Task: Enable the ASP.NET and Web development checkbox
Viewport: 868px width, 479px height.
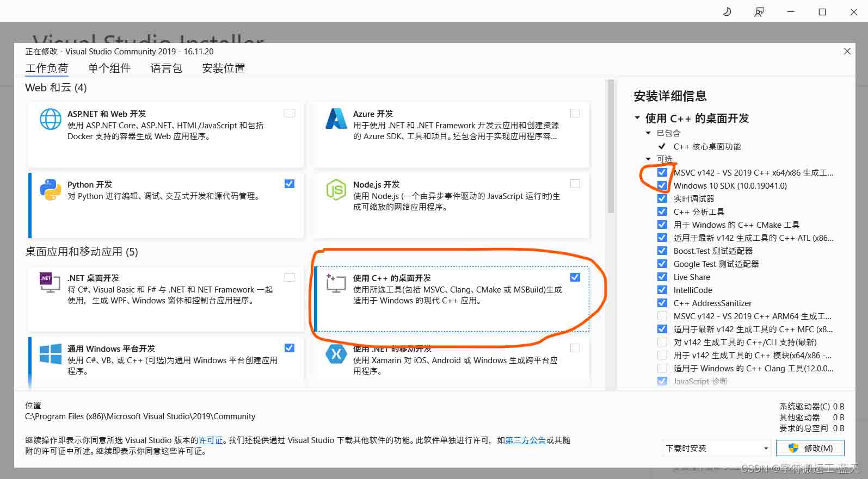Action: click(x=290, y=113)
